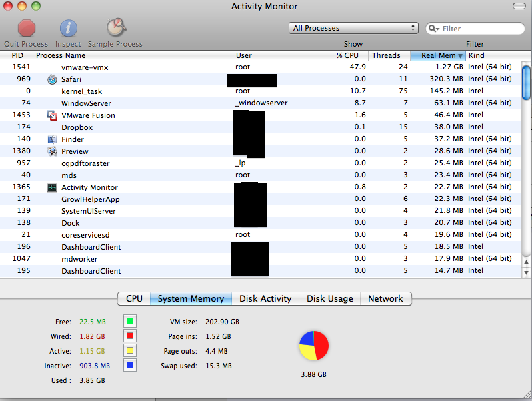The height and width of the screenshot is (401, 532).
Task: Select the kernel_task process row
Action: click(x=261, y=91)
